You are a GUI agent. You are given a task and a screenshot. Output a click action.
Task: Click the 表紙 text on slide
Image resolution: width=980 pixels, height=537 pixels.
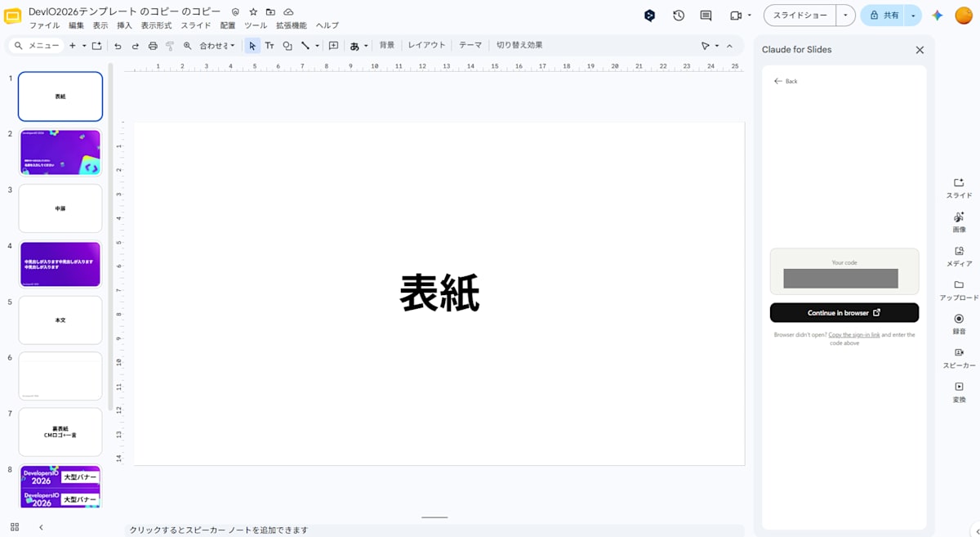point(439,293)
